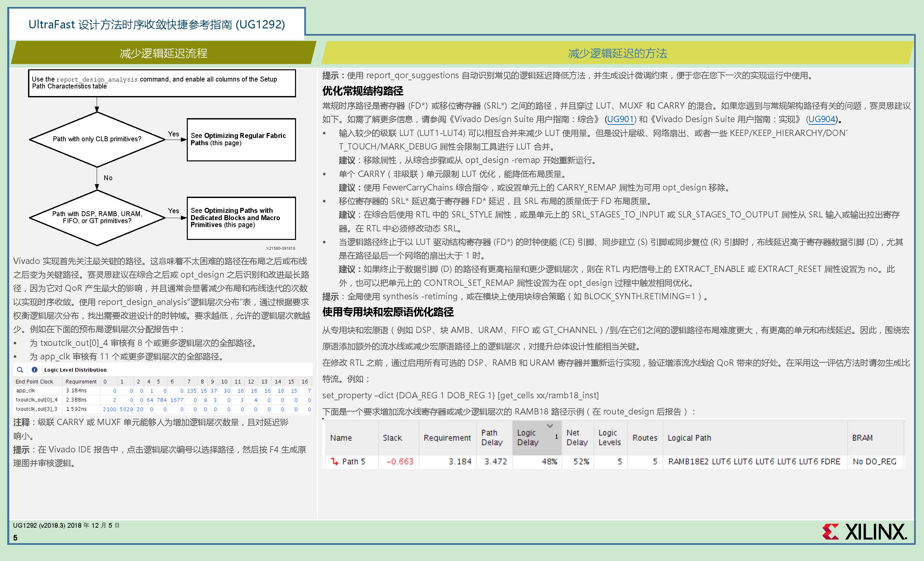Select the decision diamond Path with only CLB primitives
Screen dimensions: 924x561
pyautogui.click(x=97, y=139)
